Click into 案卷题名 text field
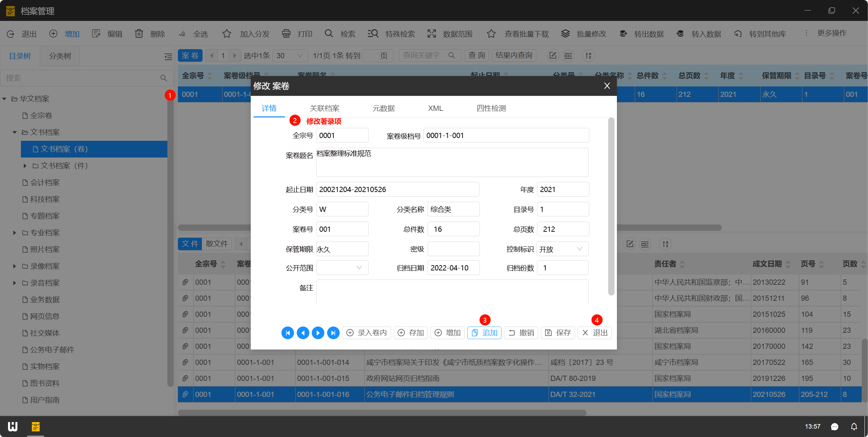This screenshot has height=437, width=868. coord(452,162)
